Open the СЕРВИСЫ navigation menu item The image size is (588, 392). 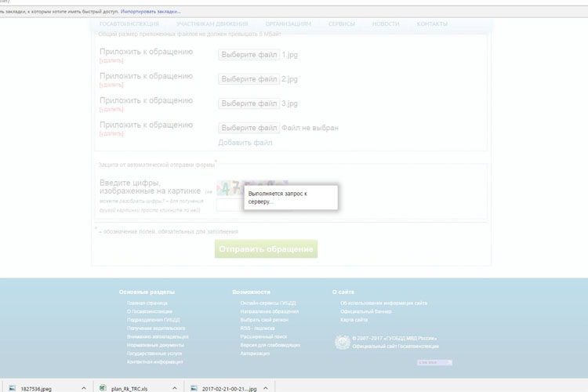[x=341, y=24]
